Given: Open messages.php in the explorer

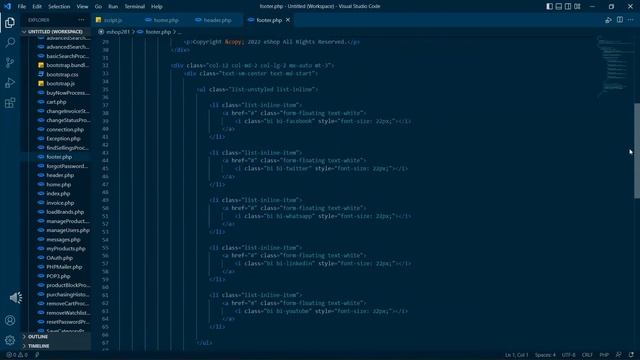Looking at the screenshot, I should click(63, 240).
